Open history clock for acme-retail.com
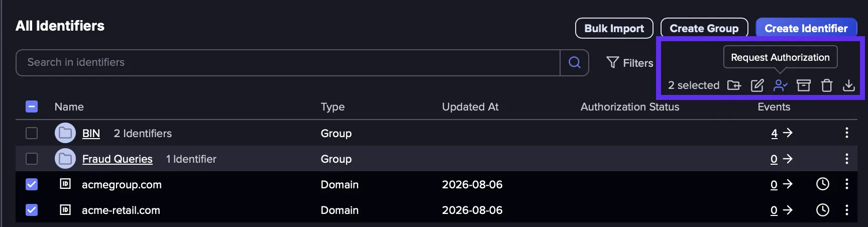 [x=823, y=210]
